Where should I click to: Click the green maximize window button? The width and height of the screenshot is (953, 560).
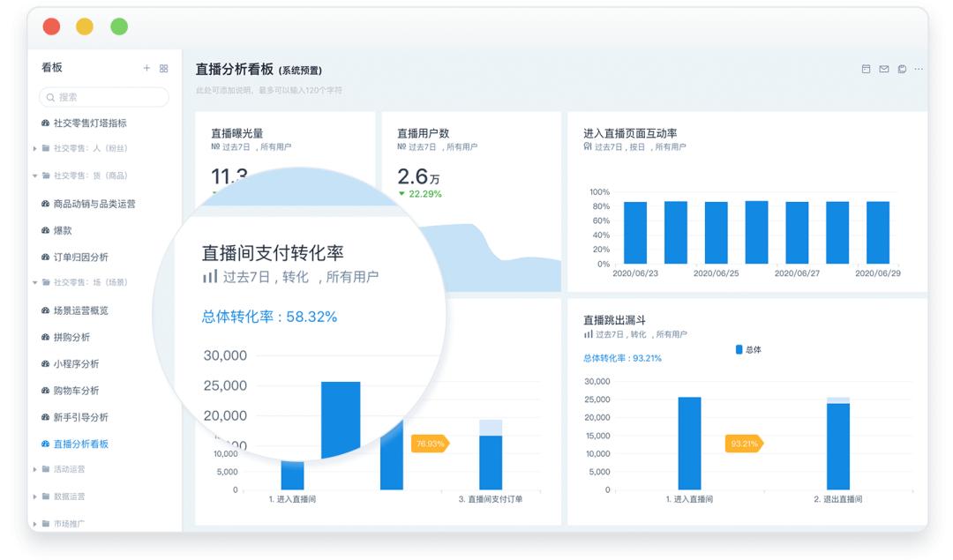pos(119,26)
